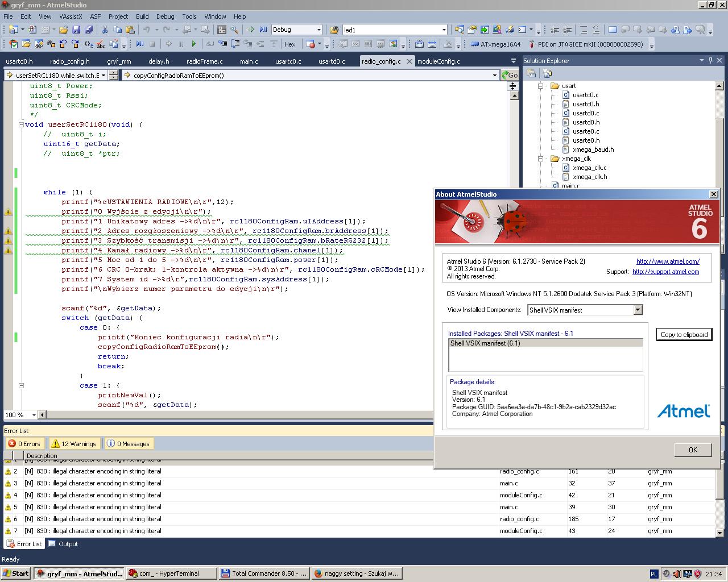Toggle Hex display mode
Image resolution: width=728 pixels, height=582 pixels.
(289, 44)
